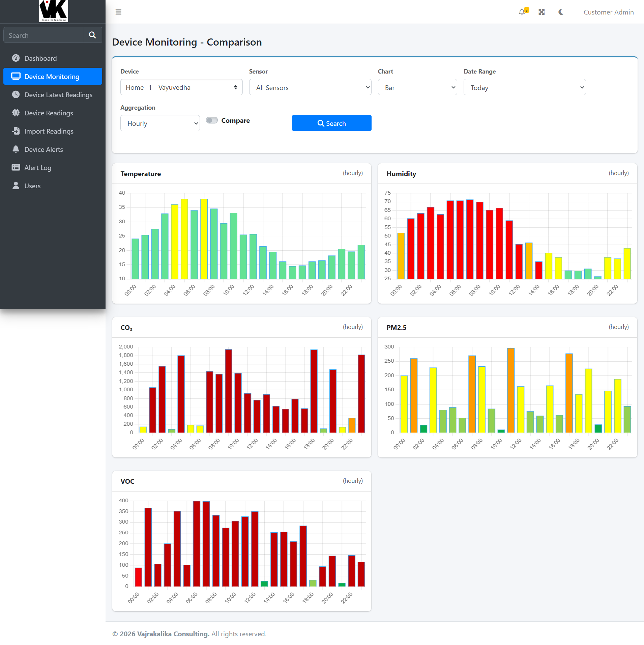The image size is (644, 645).
Task: Click the Import Readings file icon
Action: coord(16,131)
